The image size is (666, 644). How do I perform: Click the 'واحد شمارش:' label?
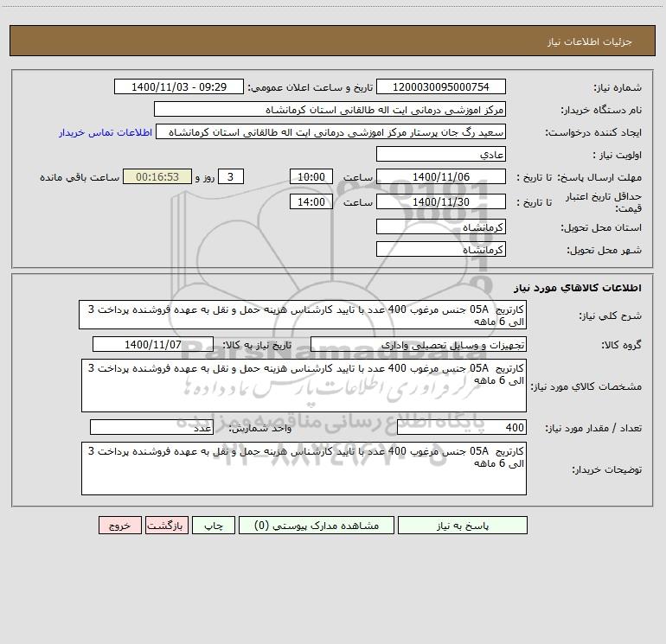[260, 429]
